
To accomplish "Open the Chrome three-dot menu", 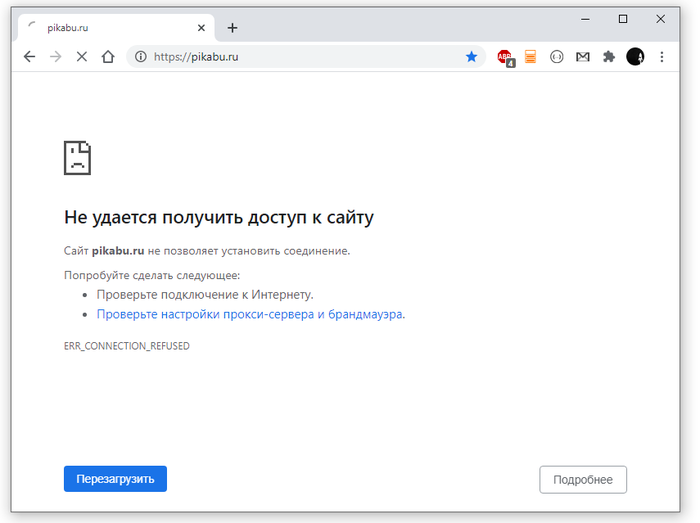I will click(662, 57).
